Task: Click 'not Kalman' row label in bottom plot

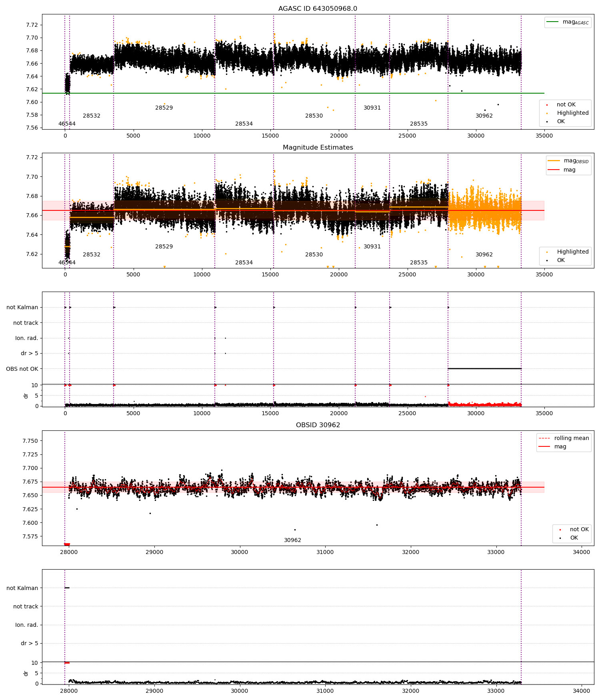Action: pos(22,588)
